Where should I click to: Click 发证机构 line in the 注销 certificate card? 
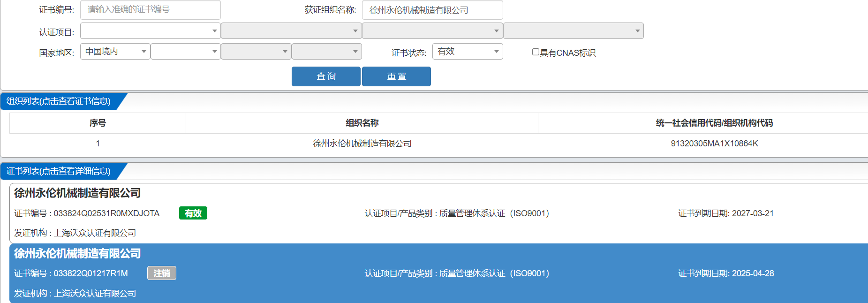(x=75, y=294)
